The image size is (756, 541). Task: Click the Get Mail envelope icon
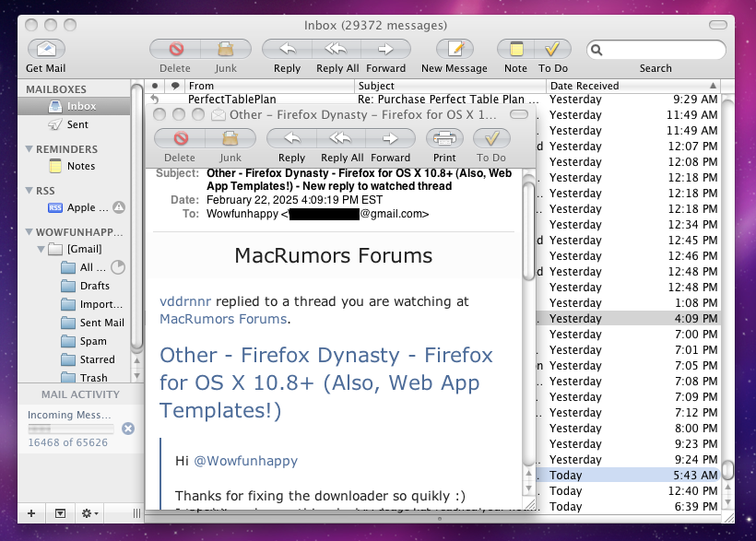(x=46, y=49)
